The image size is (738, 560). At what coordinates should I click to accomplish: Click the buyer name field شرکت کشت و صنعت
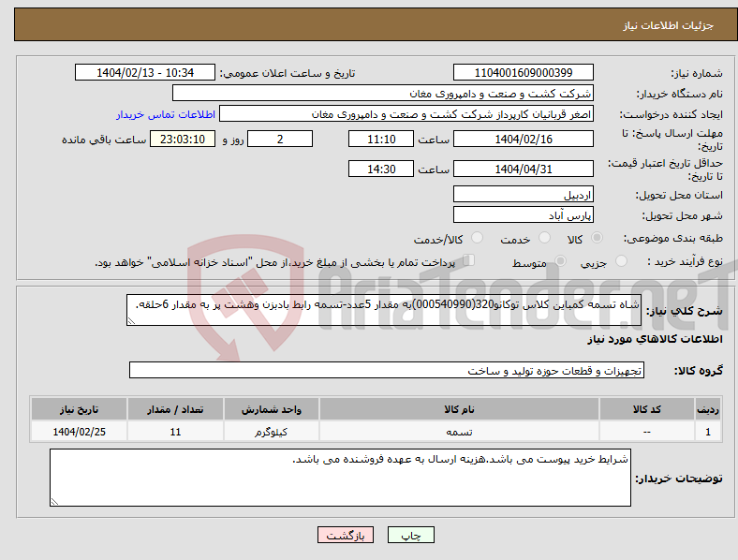383,93
